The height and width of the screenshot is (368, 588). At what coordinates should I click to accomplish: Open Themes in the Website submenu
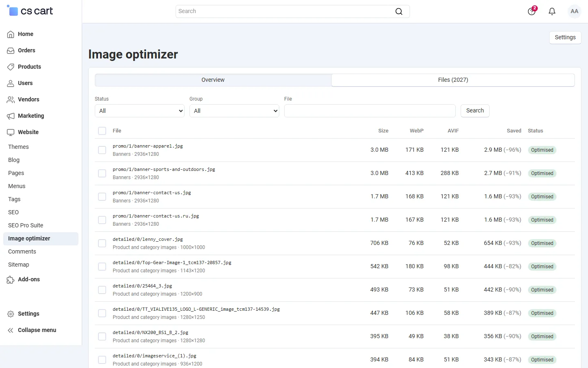point(18,147)
